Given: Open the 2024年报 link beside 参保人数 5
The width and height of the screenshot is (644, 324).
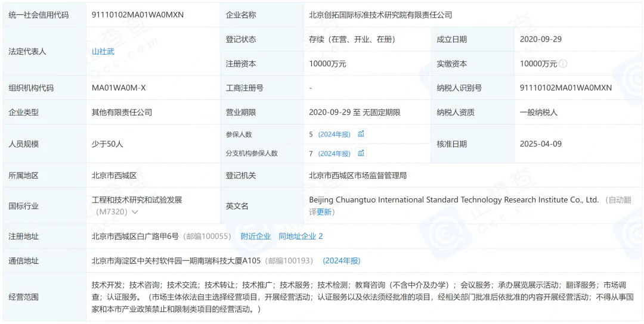Looking at the screenshot, I should [335, 134].
